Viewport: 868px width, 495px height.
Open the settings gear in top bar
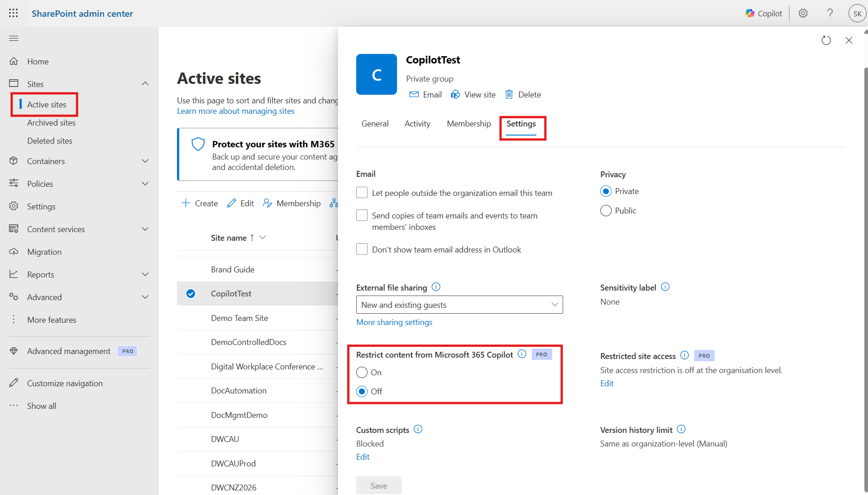coord(803,14)
